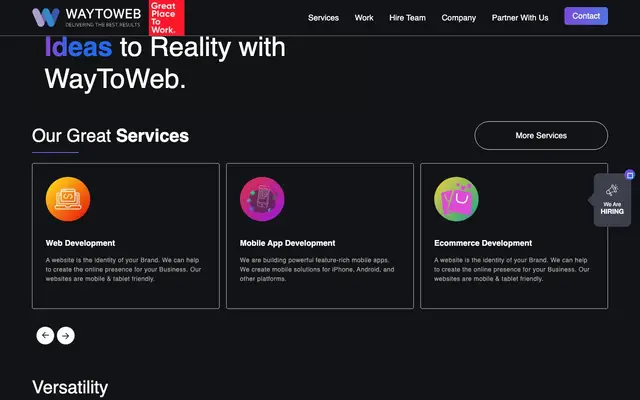This screenshot has height=400, width=640.
Task: Click the Ecommerce shopping bag icon
Action: pos(456,199)
